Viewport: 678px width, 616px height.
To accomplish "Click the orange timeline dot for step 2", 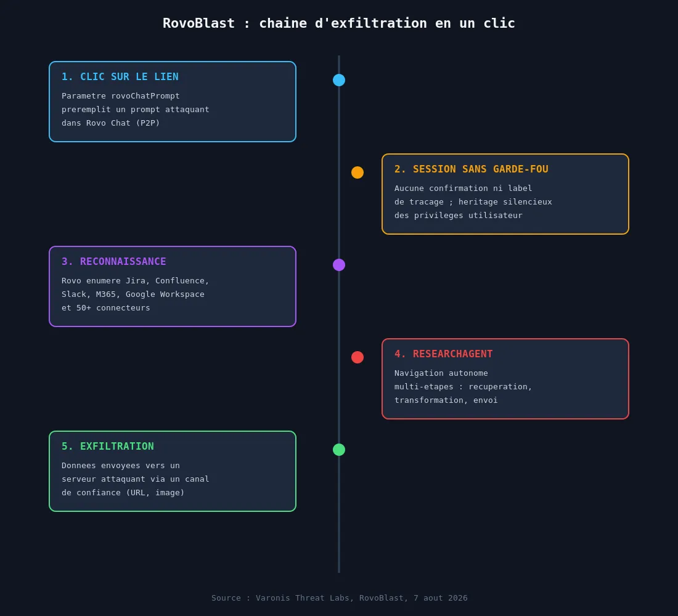I will pyautogui.click(x=357, y=172).
